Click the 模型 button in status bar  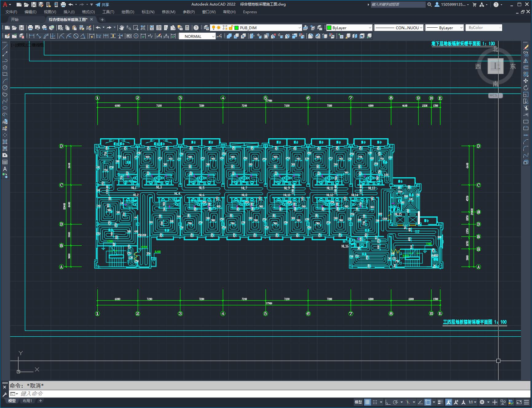(358, 402)
